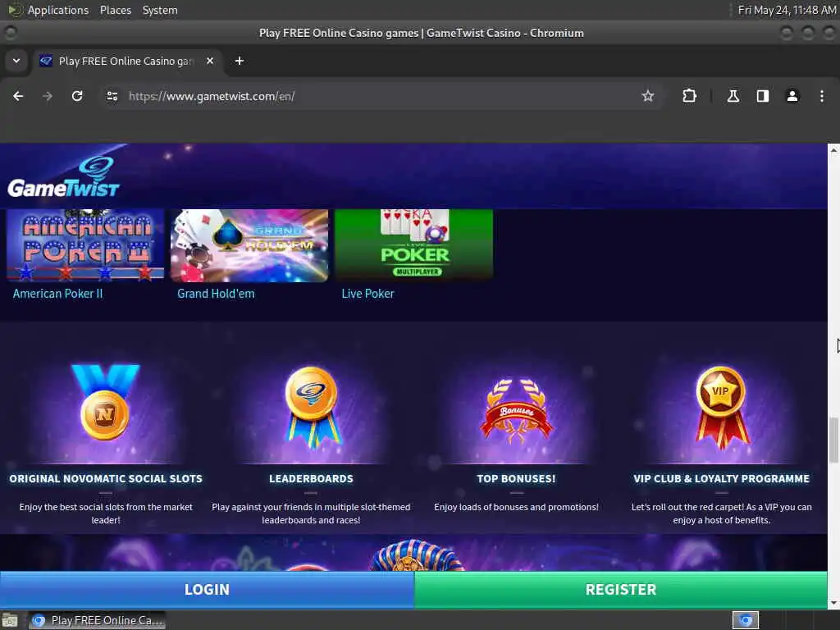Click the Grand Hold'em link
The image size is (840, 630).
tap(216, 294)
